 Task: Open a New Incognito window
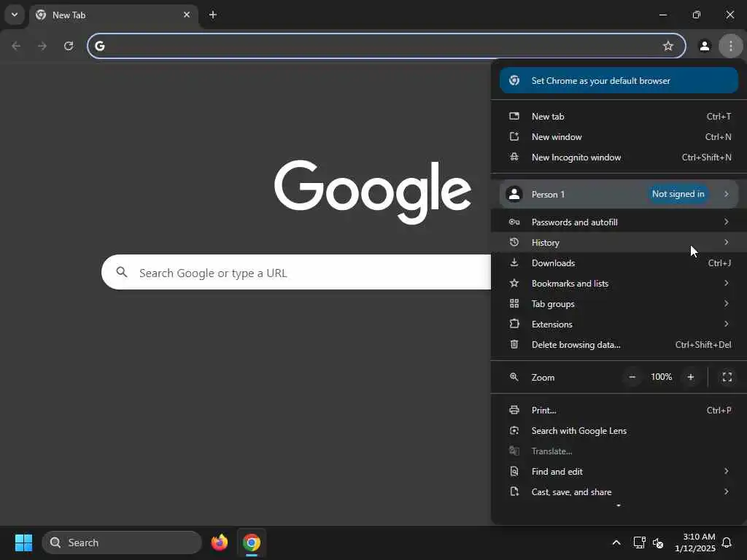[x=619, y=157]
